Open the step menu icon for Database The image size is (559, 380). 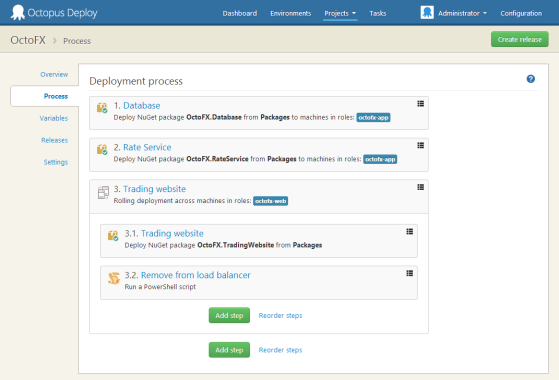[421, 104]
